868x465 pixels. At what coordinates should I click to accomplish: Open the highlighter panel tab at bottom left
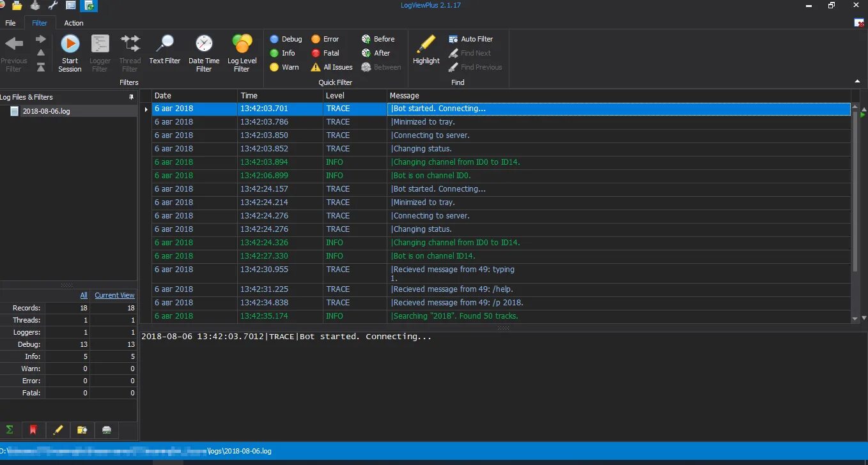point(58,430)
